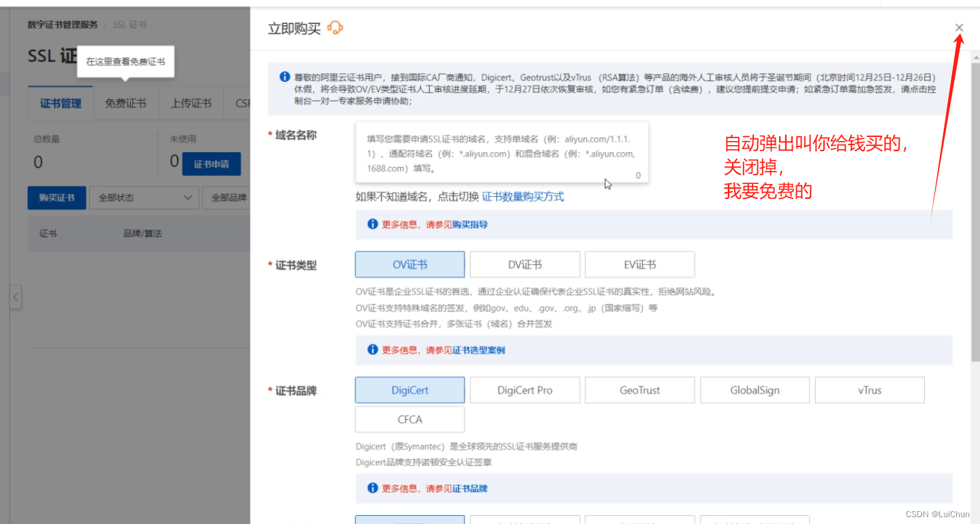Click the 证书申请 button

pos(211,164)
